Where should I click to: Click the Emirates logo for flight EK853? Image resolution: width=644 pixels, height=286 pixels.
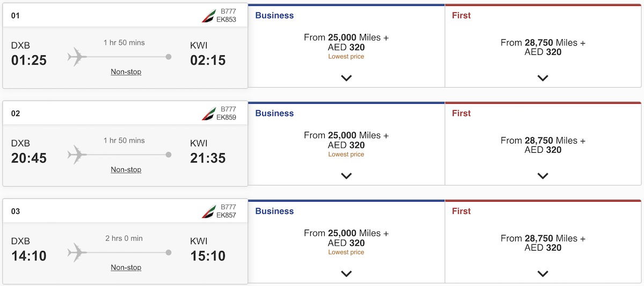click(208, 16)
